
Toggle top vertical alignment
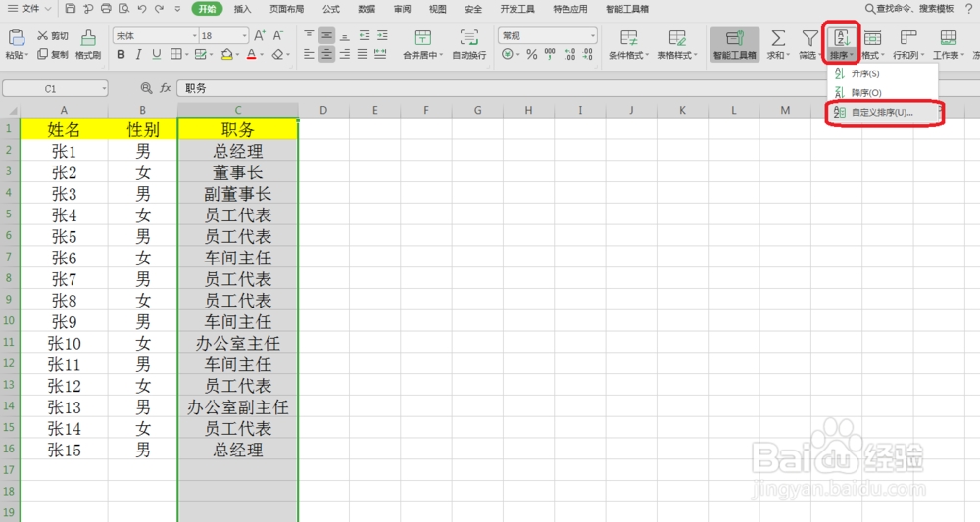[309, 35]
